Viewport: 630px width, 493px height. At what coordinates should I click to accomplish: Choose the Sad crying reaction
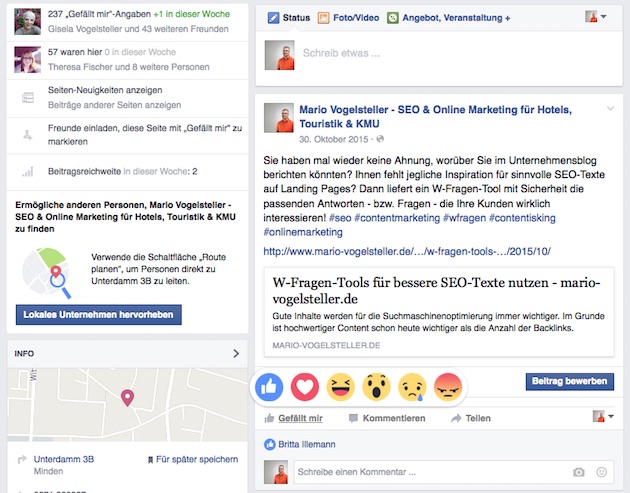point(412,387)
